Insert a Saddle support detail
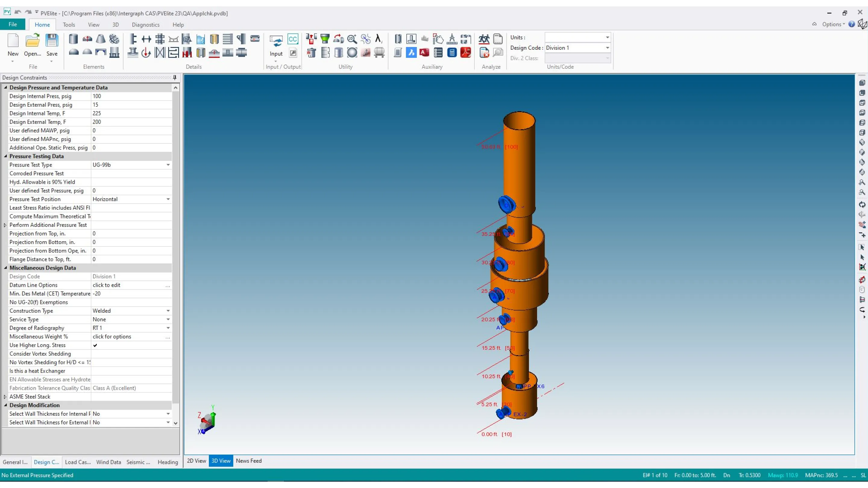The width and height of the screenshot is (868, 488). (x=174, y=39)
